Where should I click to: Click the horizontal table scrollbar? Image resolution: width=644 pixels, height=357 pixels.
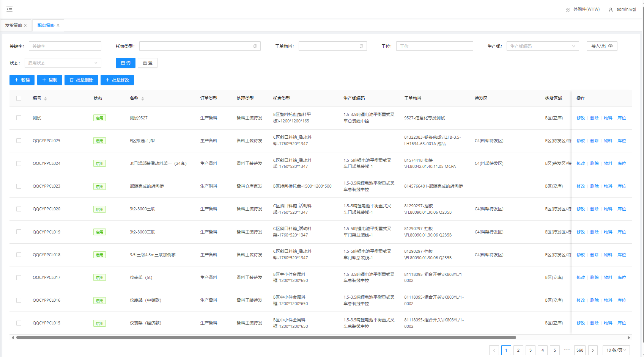tap(266, 337)
